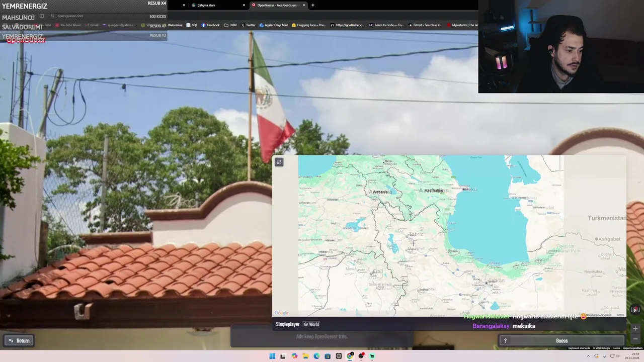Click Baku on the map
Viewport: 644px width, 362px height.
point(469,189)
